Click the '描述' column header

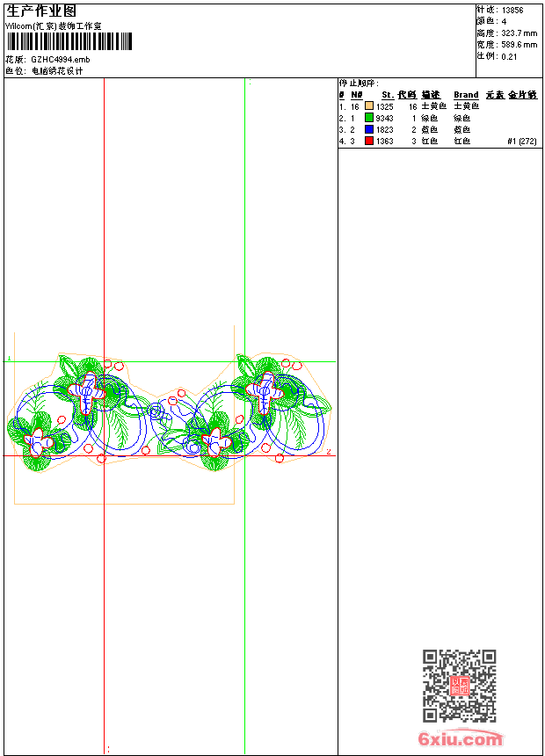(431, 95)
